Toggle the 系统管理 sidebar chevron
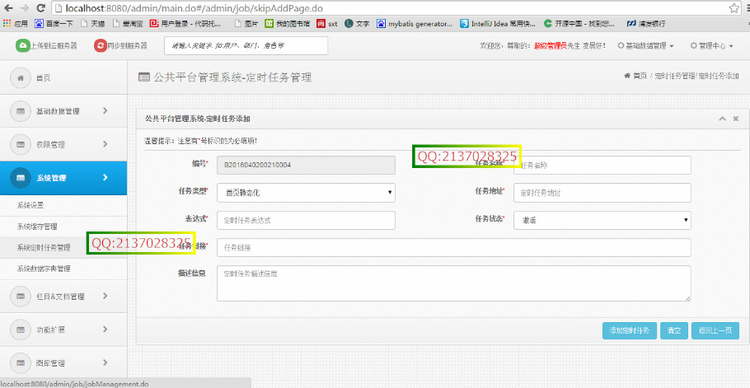 (105, 177)
